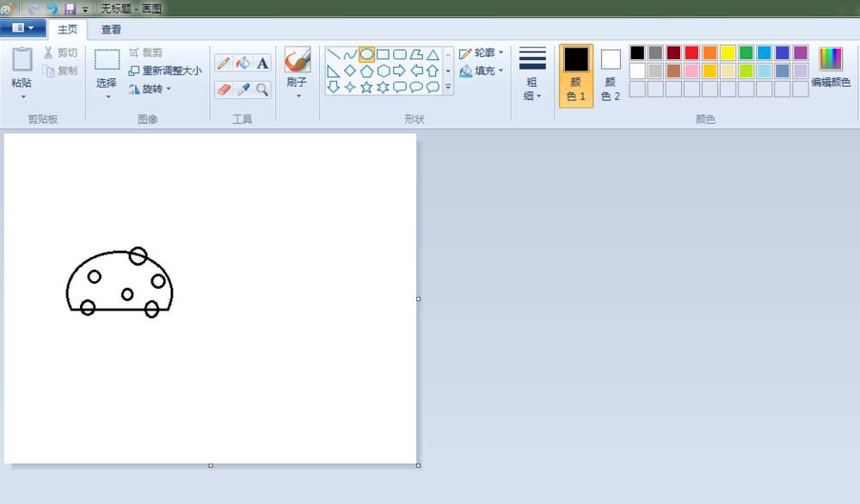Choose the Oval shape
The width and height of the screenshot is (860, 504).
[x=366, y=54]
